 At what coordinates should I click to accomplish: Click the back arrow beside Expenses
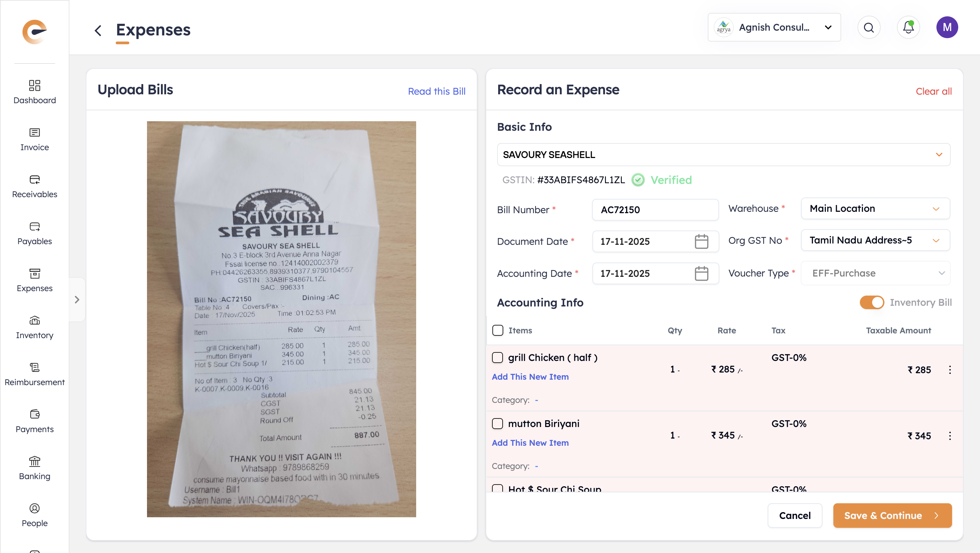click(x=98, y=30)
